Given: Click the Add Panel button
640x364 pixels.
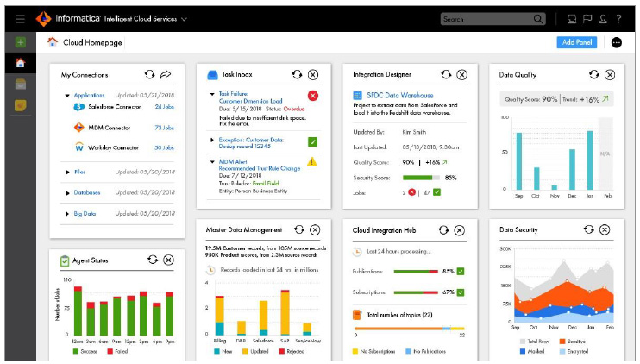Looking at the screenshot, I should pos(577,42).
